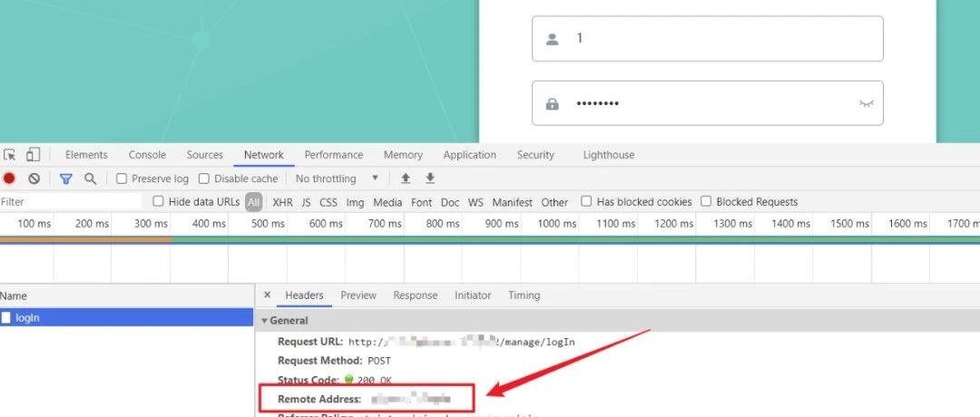
Task: Select the Network tab
Action: pos(264,155)
